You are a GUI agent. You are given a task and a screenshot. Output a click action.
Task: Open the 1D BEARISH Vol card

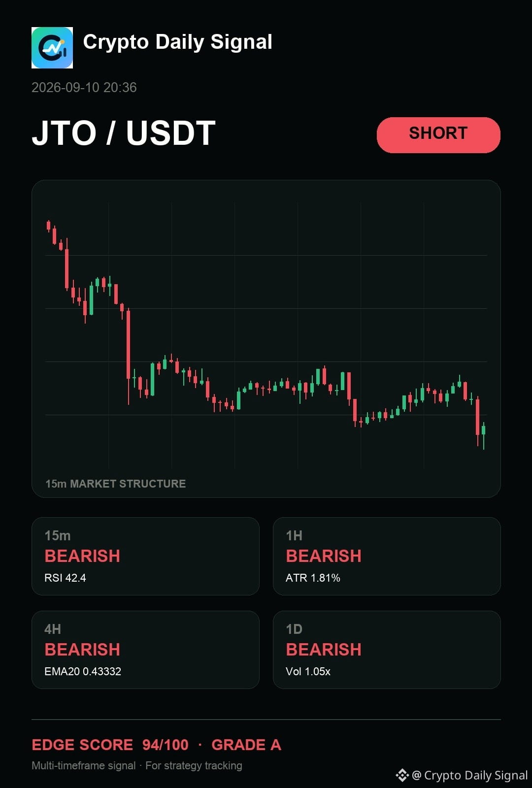coord(387,650)
